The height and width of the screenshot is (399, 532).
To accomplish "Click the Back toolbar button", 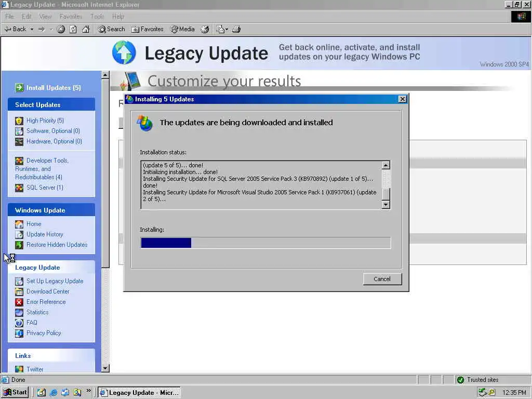I will pyautogui.click(x=16, y=29).
